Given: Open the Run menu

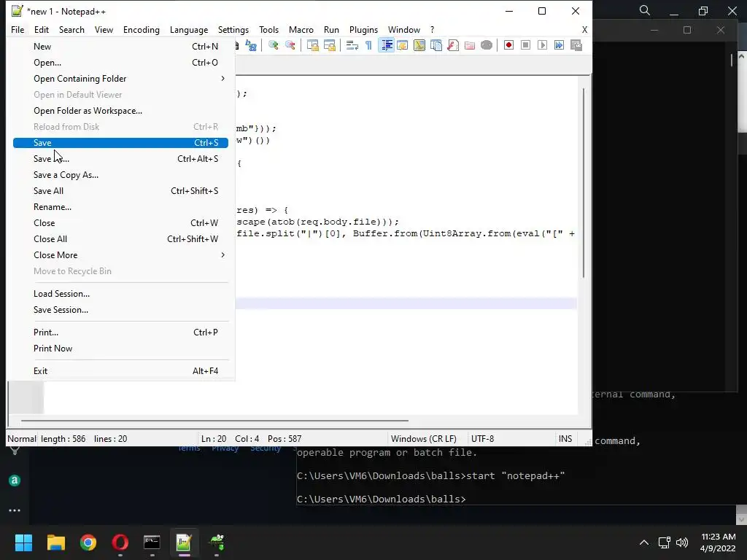Looking at the screenshot, I should [331, 29].
